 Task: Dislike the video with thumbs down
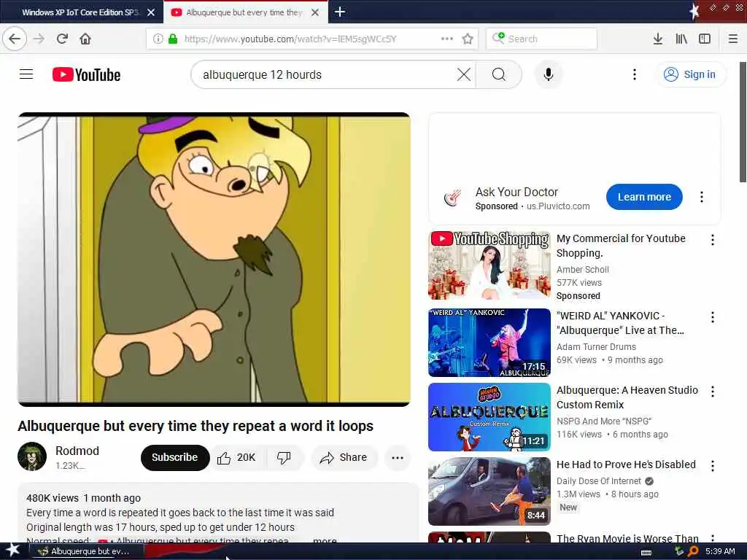tap(284, 457)
